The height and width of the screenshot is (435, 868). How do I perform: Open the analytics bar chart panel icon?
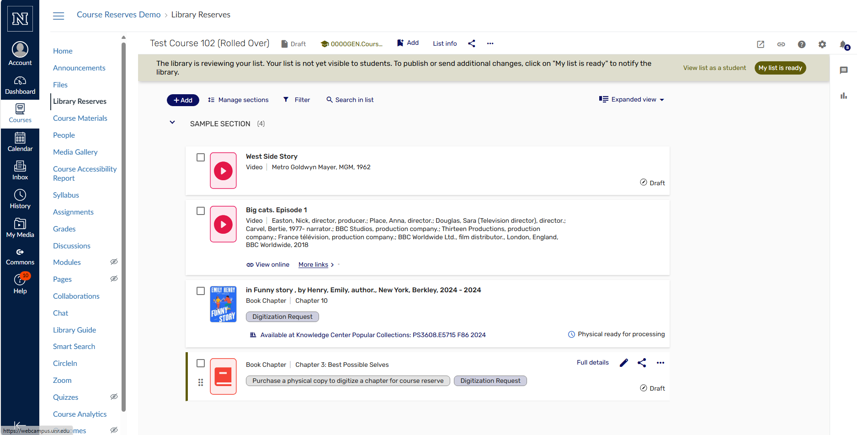click(844, 96)
